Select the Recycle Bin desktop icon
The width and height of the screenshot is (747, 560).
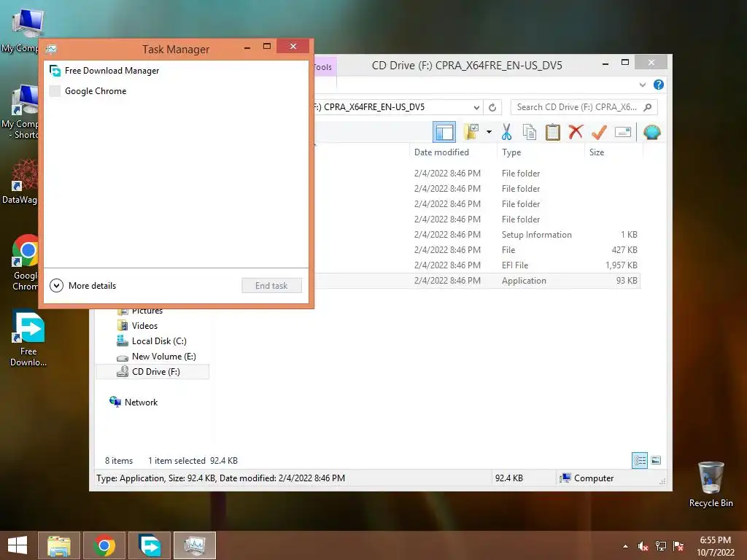[x=711, y=485]
